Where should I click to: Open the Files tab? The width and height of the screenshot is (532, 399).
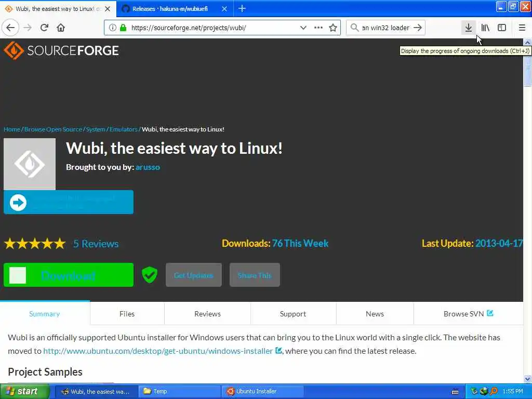point(127,314)
